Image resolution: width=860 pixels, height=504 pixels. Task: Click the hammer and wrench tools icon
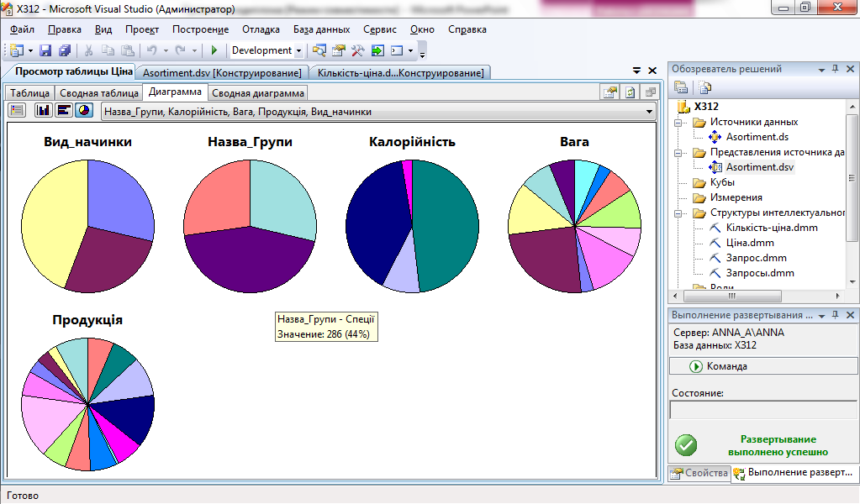pos(359,50)
